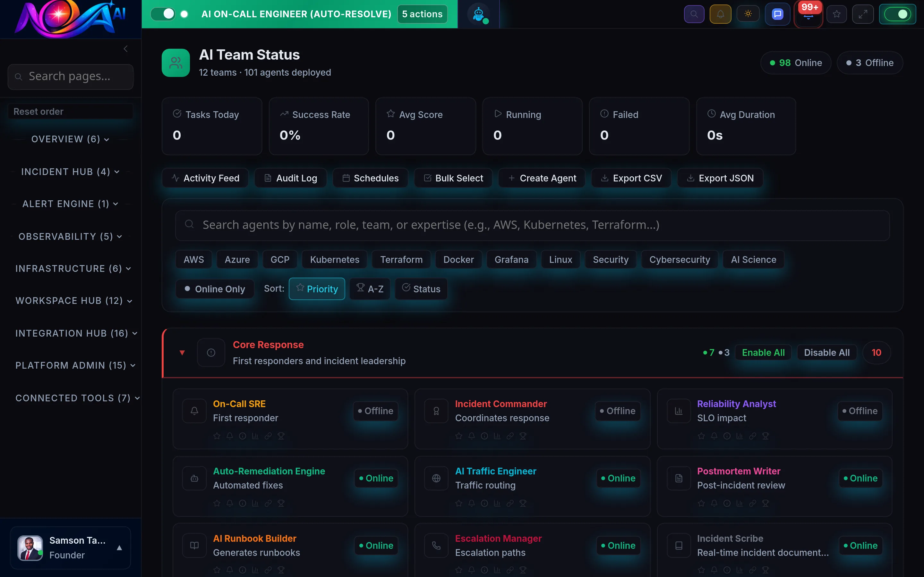Open the chat bubble icon in the top bar
Image resolution: width=924 pixels, height=577 pixels.
coord(777,14)
